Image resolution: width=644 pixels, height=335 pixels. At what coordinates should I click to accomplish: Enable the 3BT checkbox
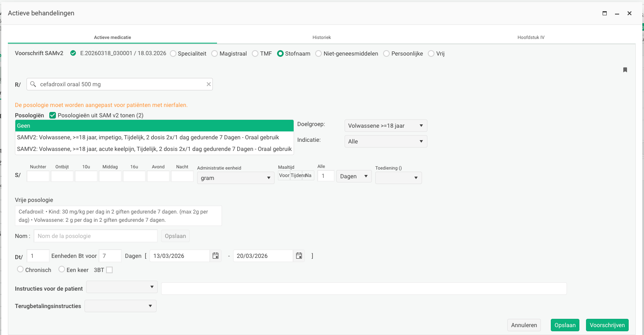pos(109,270)
